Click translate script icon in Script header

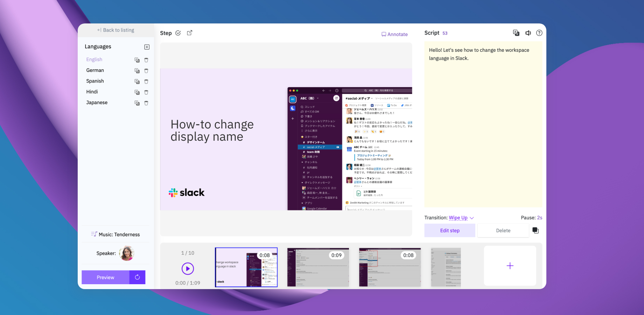coord(516,33)
